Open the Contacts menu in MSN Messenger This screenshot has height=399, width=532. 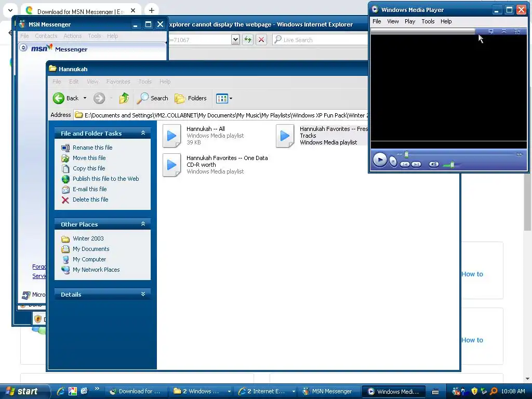(x=46, y=36)
